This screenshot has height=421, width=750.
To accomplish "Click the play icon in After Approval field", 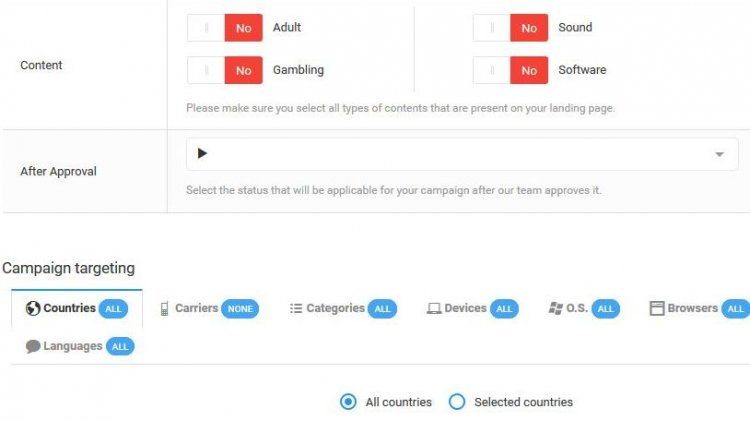I will coord(202,153).
